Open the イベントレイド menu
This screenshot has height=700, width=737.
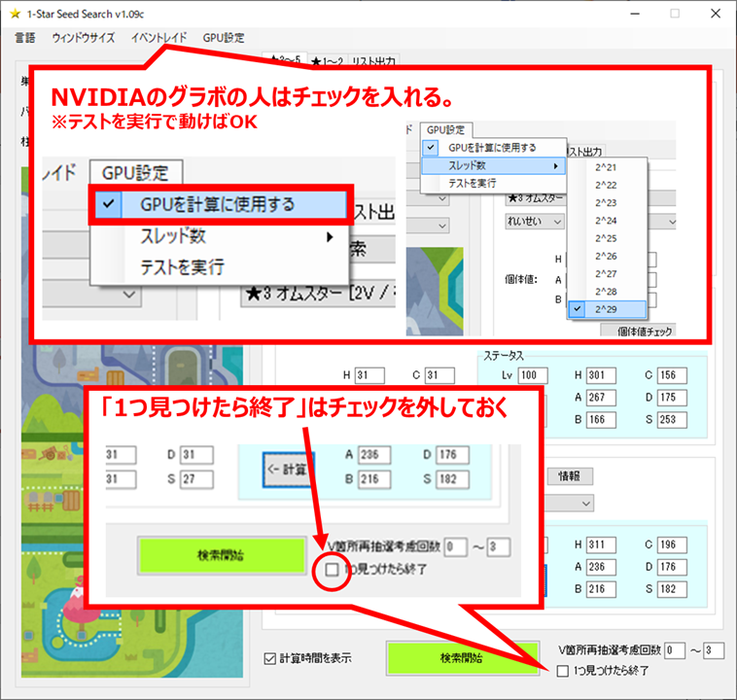click(158, 38)
